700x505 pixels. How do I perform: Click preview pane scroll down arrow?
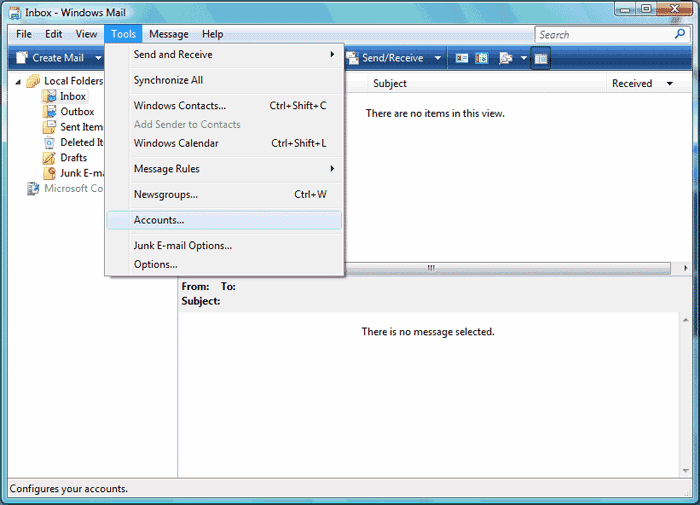coord(686,471)
